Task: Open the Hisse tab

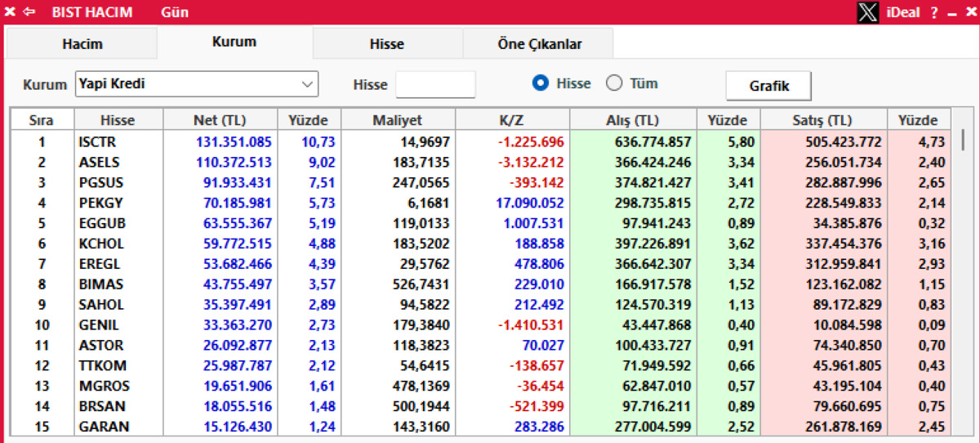Action: pyautogui.click(x=387, y=44)
